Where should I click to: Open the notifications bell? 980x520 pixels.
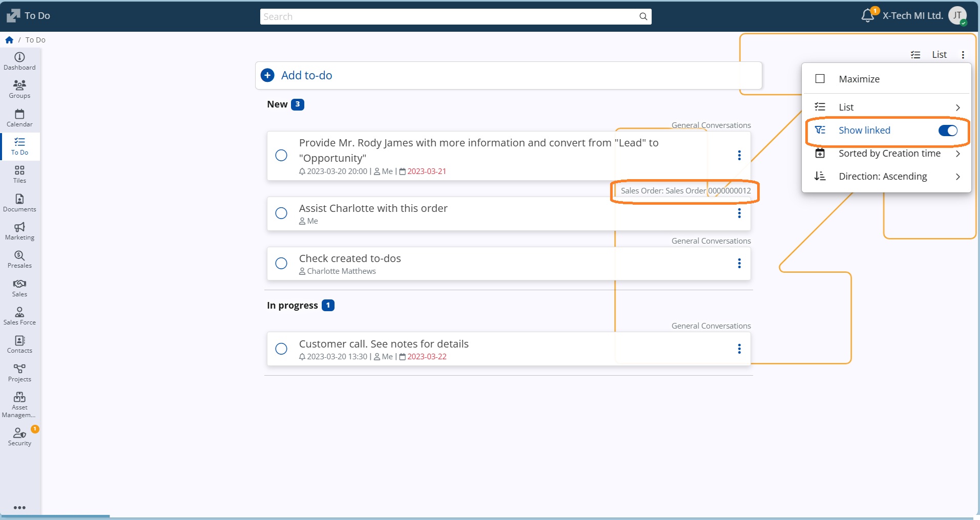click(x=867, y=15)
